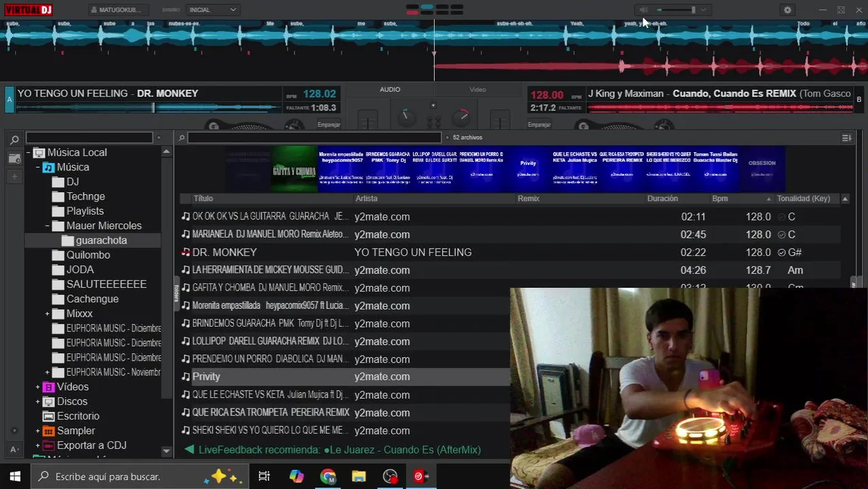Open the Escritorio desktop item

[x=78, y=416]
